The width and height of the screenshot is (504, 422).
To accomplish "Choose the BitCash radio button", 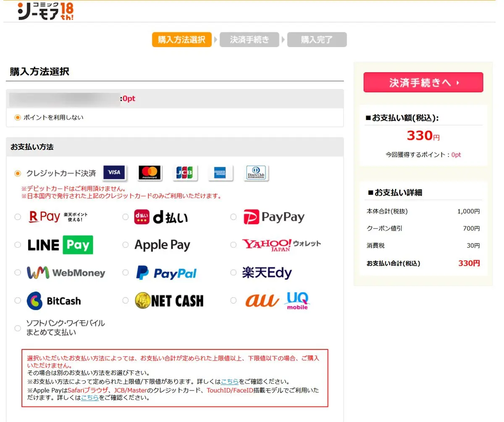I will point(18,301).
